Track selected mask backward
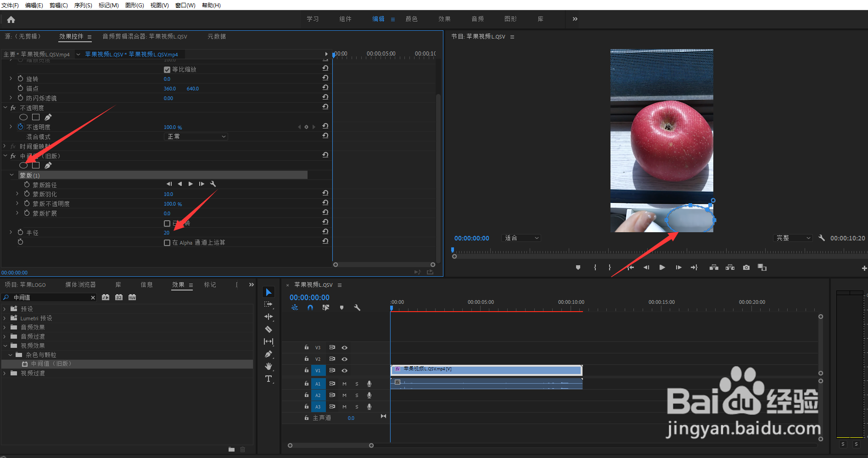This screenshot has width=868, height=458. pyautogui.click(x=179, y=184)
